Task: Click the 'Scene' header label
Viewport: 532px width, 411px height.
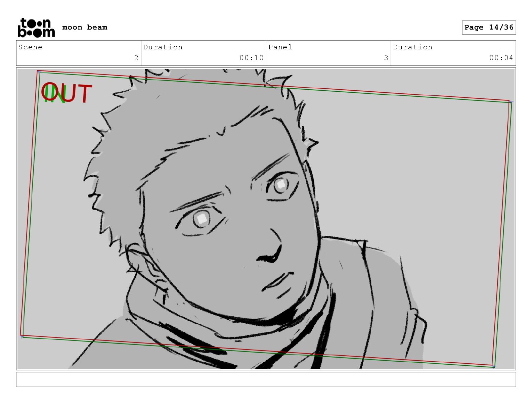Action: (x=30, y=47)
